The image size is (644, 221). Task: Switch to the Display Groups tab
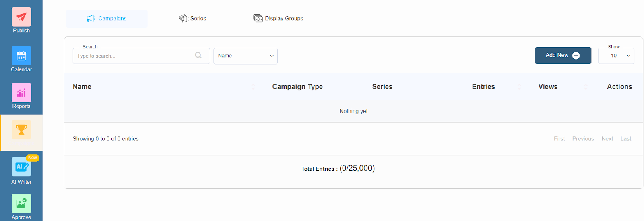click(x=278, y=19)
